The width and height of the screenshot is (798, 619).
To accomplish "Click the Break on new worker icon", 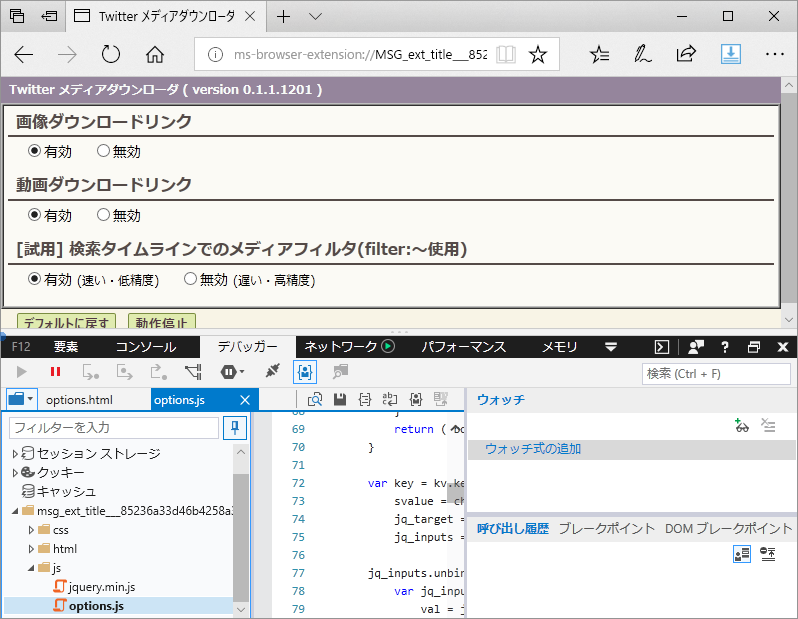I will [x=193, y=373].
